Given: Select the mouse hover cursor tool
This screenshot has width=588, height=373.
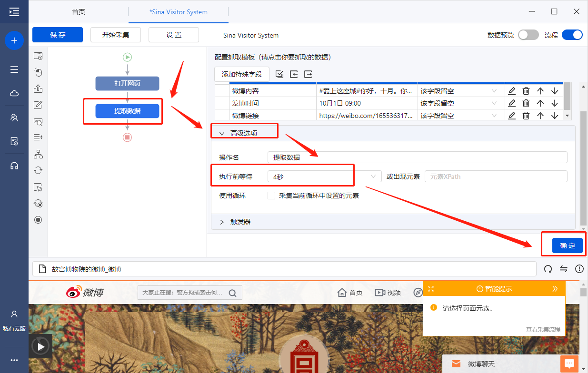Looking at the screenshot, I should click(38, 187).
